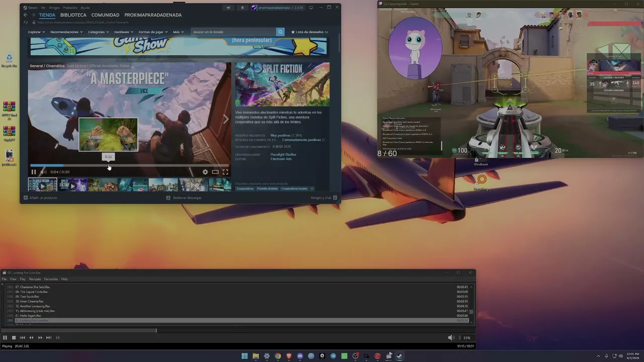Click Añadir un producto in Steam
This screenshot has width=644, height=362.
[x=40, y=198]
